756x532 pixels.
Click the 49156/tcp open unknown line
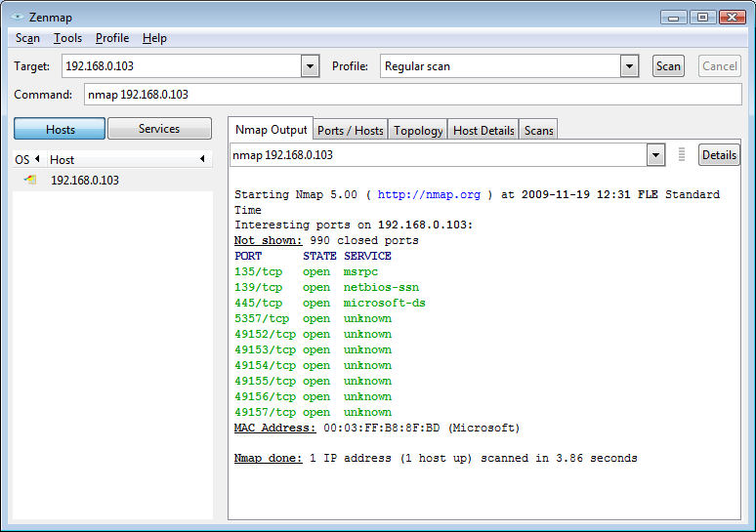click(313, 396)
